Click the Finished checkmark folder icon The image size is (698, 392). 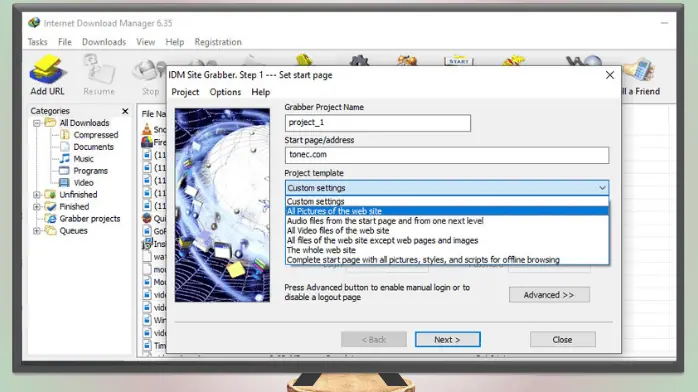pos(51,206)
